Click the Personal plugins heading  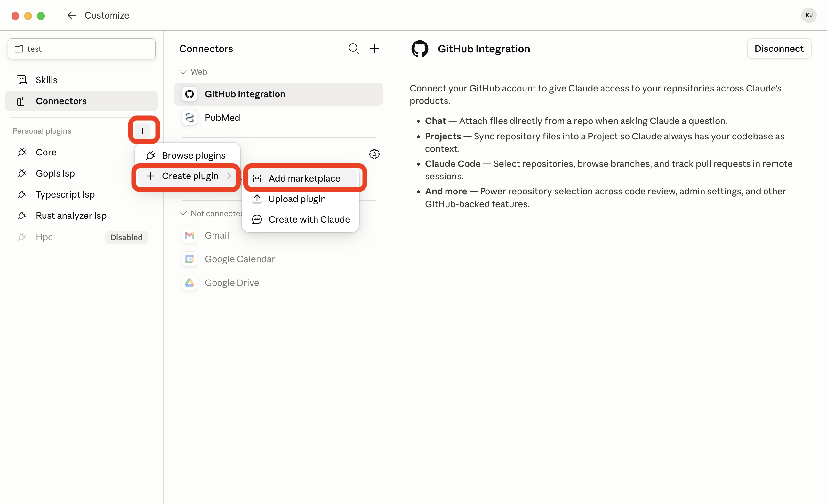[42, 131]
